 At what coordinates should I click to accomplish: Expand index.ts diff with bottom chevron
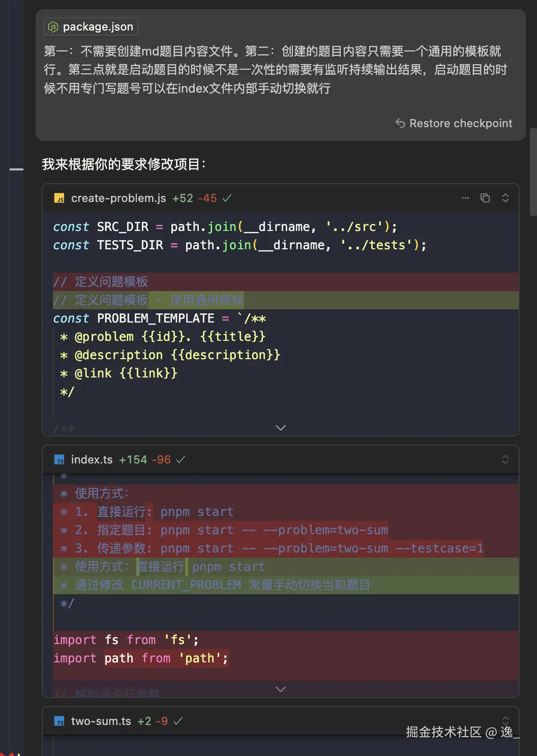281,689
